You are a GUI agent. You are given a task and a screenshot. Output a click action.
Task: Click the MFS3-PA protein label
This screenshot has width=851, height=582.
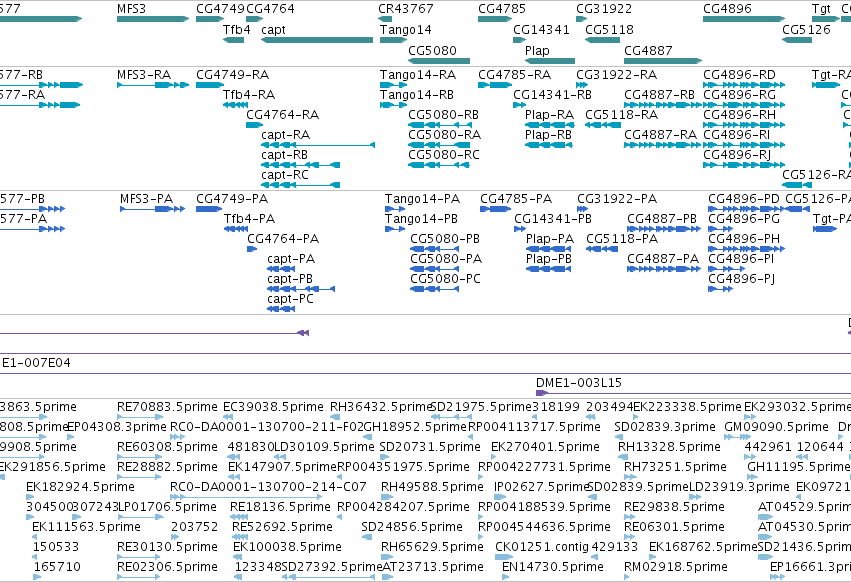147,199
